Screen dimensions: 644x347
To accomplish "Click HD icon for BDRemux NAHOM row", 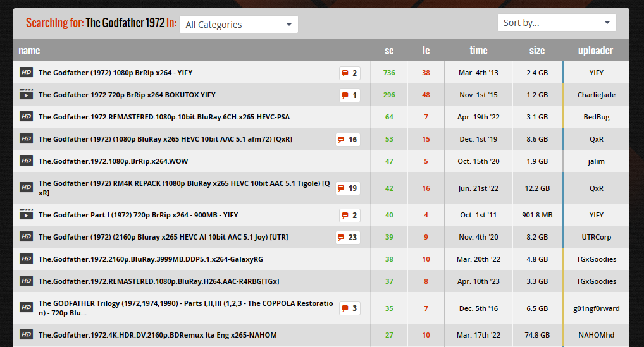I will pos(27,335).
